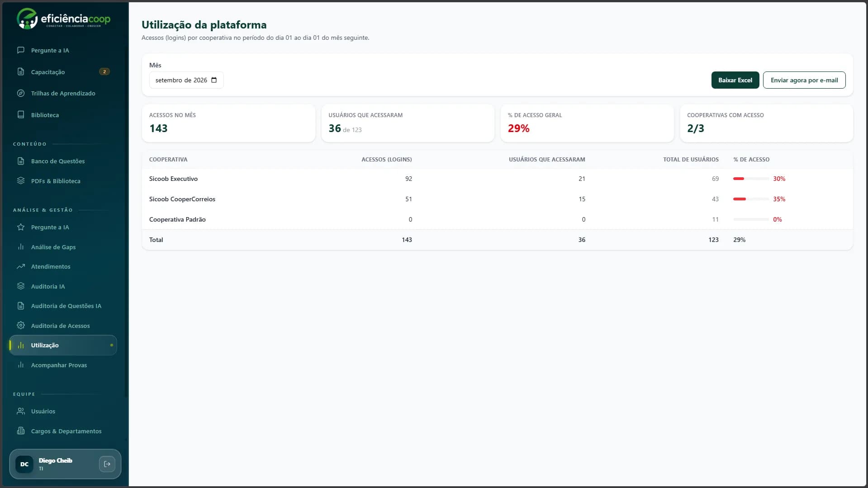Click the Biblioteca book icon

[21, 115]
